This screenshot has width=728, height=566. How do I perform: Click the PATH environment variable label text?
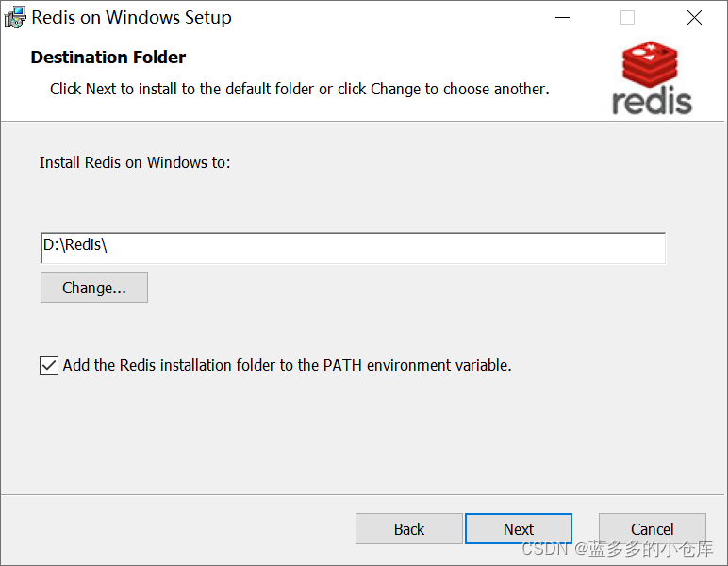click(287, 365)
